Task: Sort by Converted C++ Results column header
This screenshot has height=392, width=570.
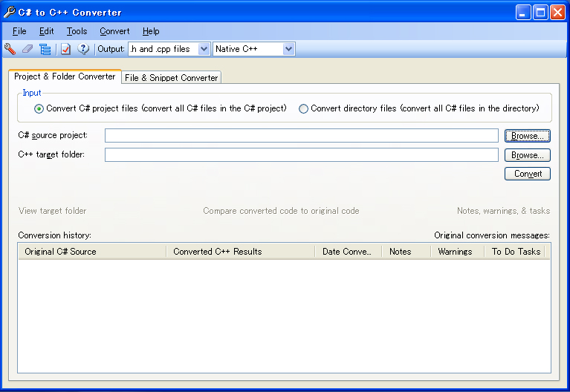Action: pyautogui.click(x=241, y=252)
